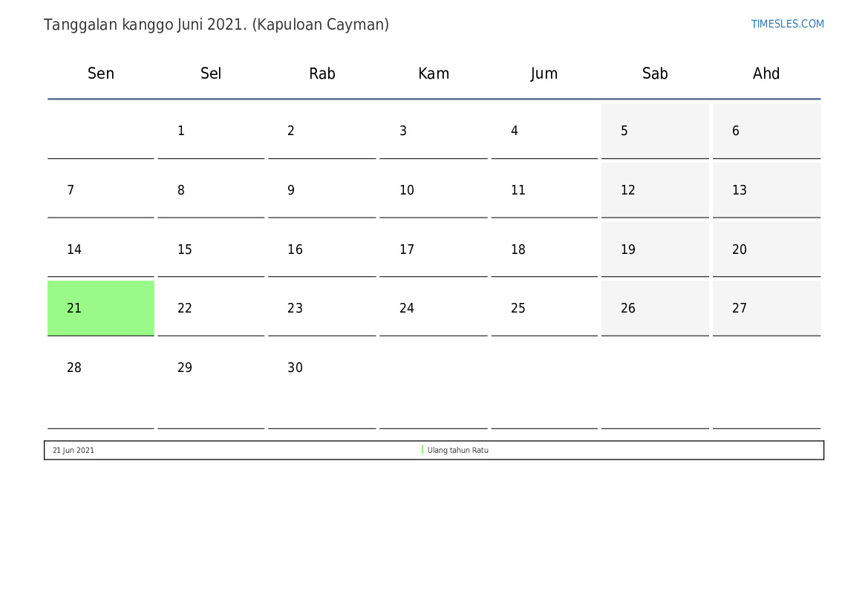Click date 9 in the calendar

[x=322, y=190]
